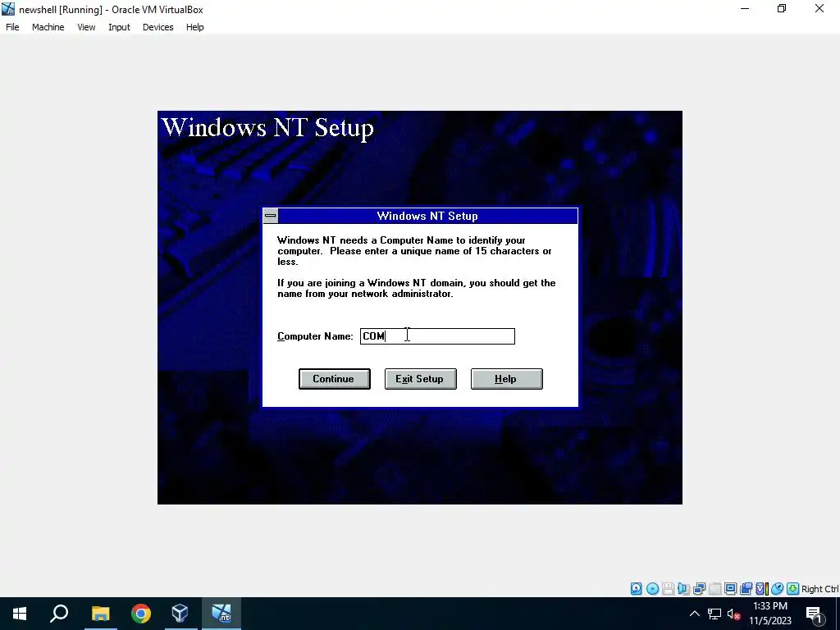Open the Devices menu

[x=158, y=27]
